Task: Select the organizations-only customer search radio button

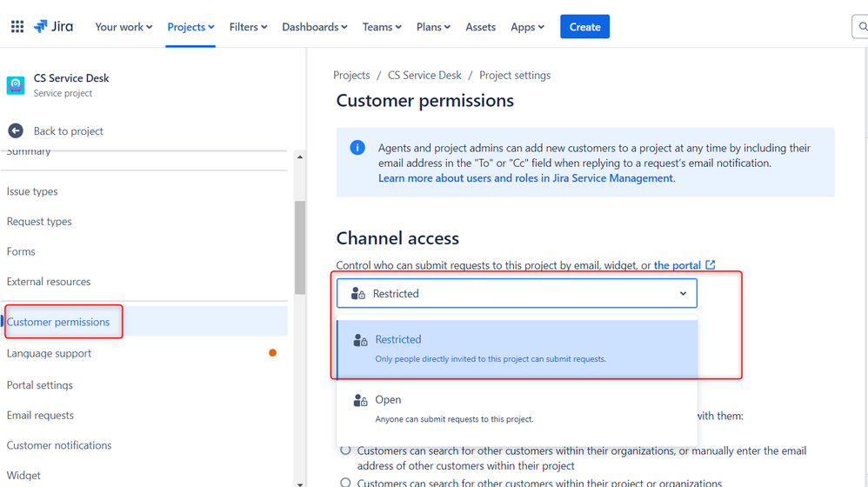Action: [345, 450]
